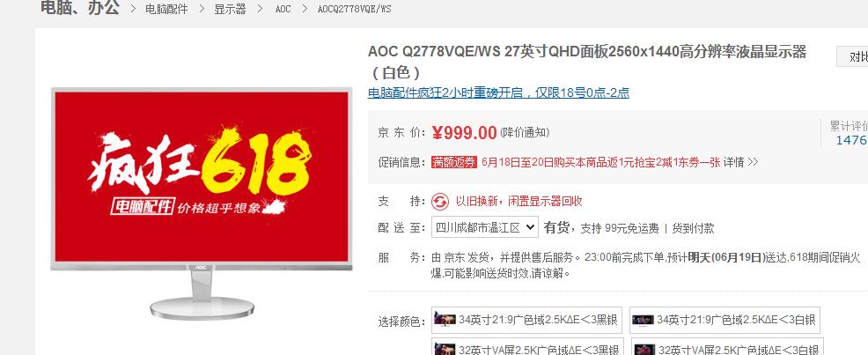Go to 电脑、办公 breadcrumb category
868x355 pixels.
click(x=80, y=8)
